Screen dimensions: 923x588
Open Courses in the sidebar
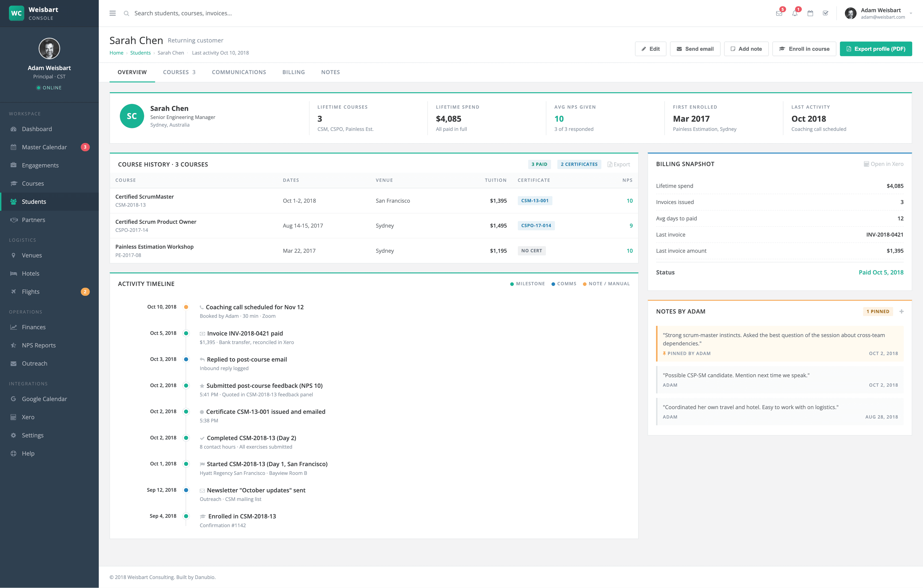[49, 184]
